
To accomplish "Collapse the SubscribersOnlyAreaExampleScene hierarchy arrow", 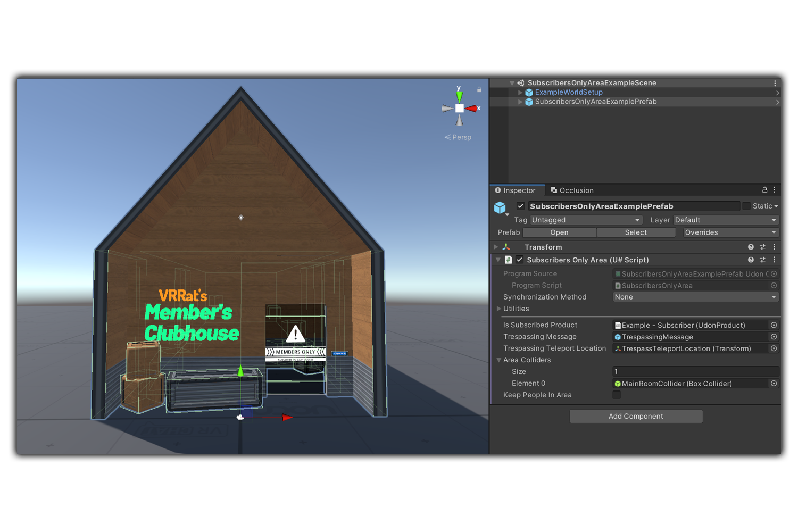I will pos(512,83).
